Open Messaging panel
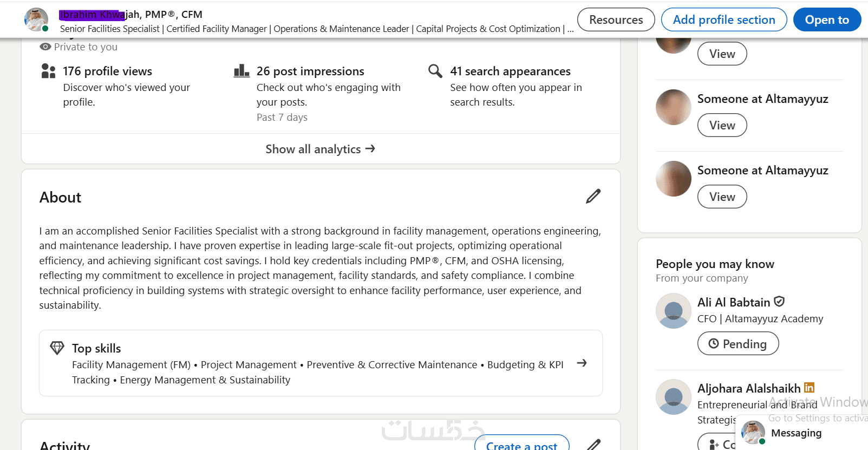 (x=796, y=433)
